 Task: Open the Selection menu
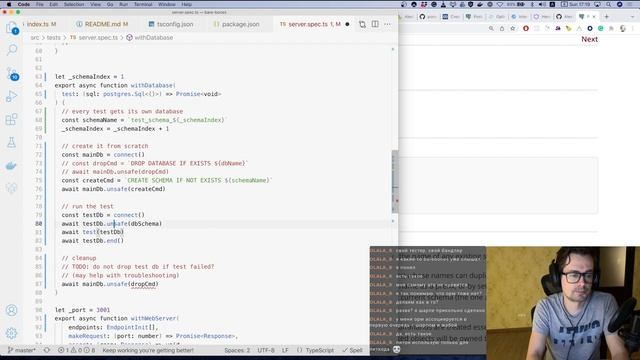click(x=74, y=4)
